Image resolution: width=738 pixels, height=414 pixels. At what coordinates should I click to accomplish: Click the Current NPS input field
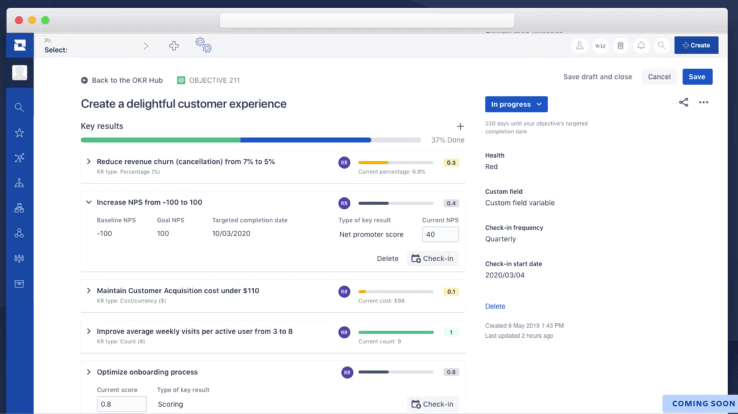pyautogui.click(x=440, y=235)
